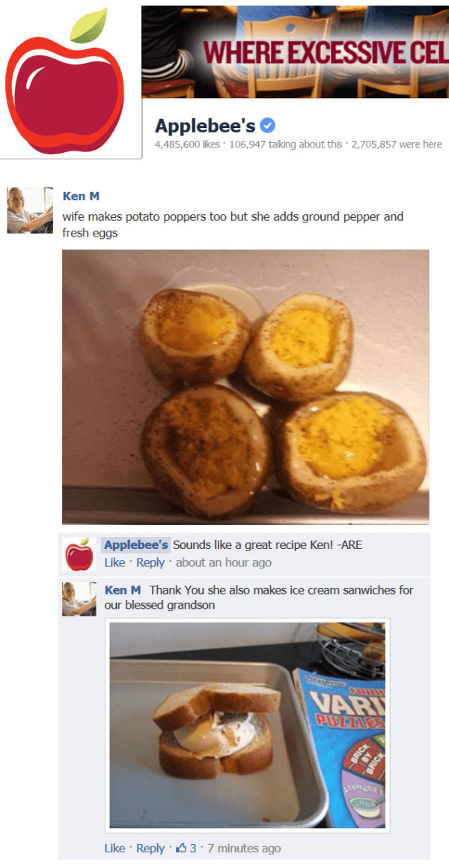
Task: Click the cover photo banner
Action: click(x=296, y=52)
